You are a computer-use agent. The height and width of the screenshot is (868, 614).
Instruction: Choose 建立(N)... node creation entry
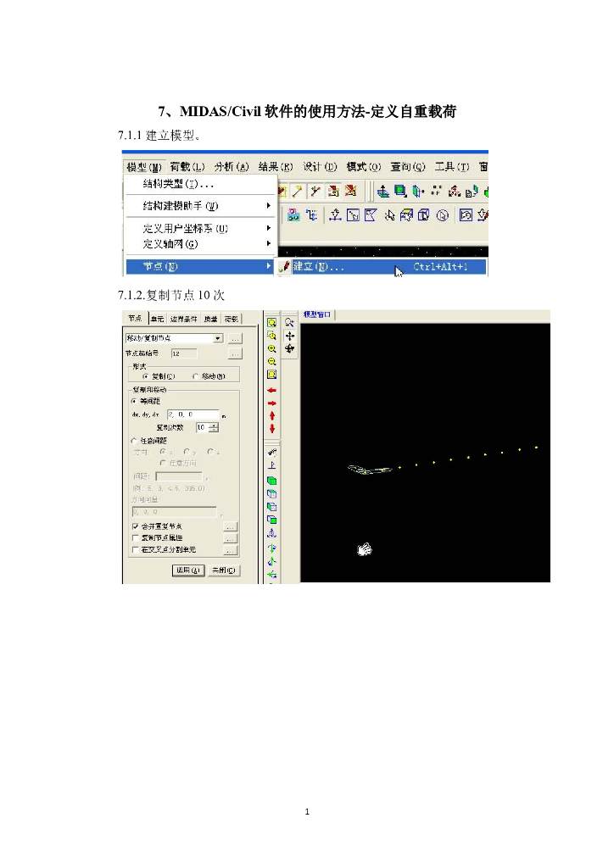382,267
